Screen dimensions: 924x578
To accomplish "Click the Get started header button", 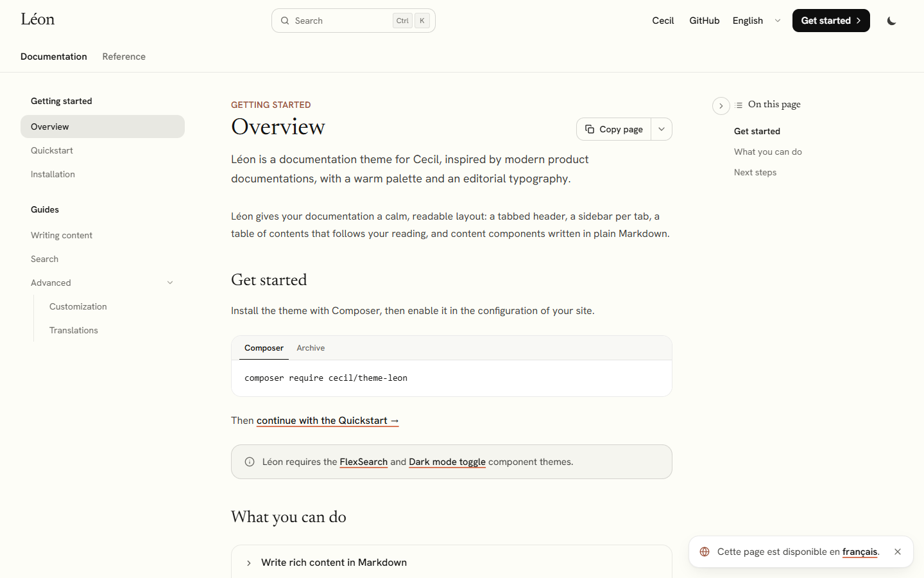I will pos(831,21).
